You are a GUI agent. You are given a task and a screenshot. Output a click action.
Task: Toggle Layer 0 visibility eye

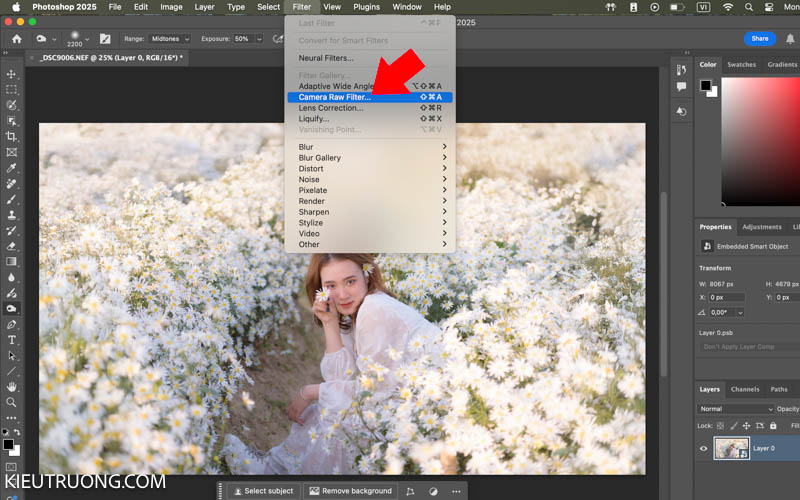click(x=704, y=448)
